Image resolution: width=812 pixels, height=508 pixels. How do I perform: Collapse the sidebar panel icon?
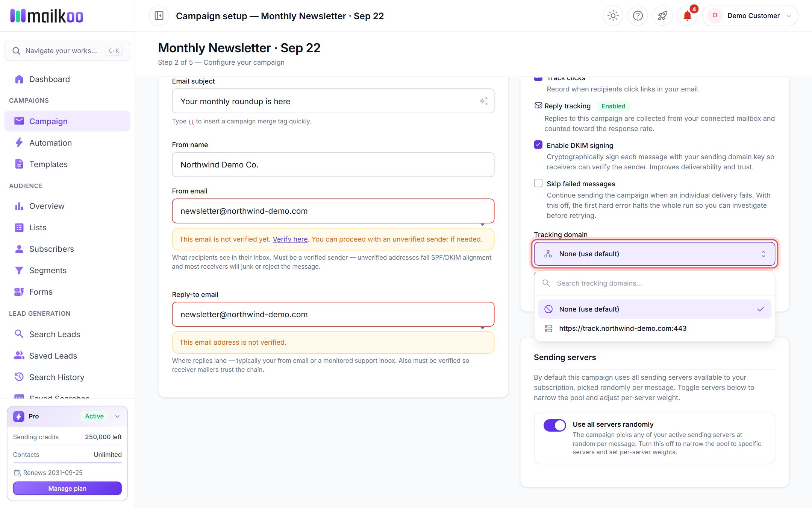tap(159, 16)
